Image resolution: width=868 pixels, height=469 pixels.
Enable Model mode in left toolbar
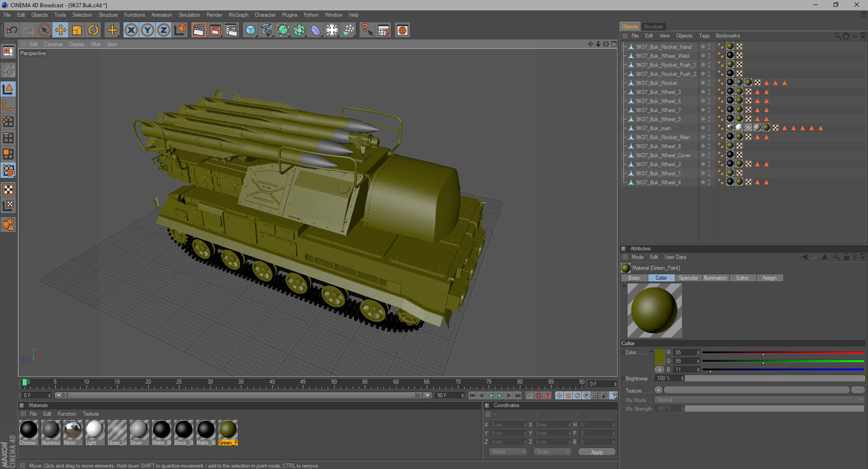pos(8,89)
